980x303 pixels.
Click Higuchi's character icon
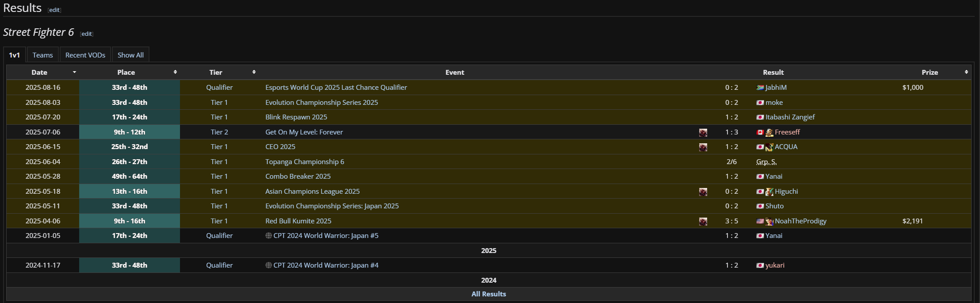pos(769,192)
